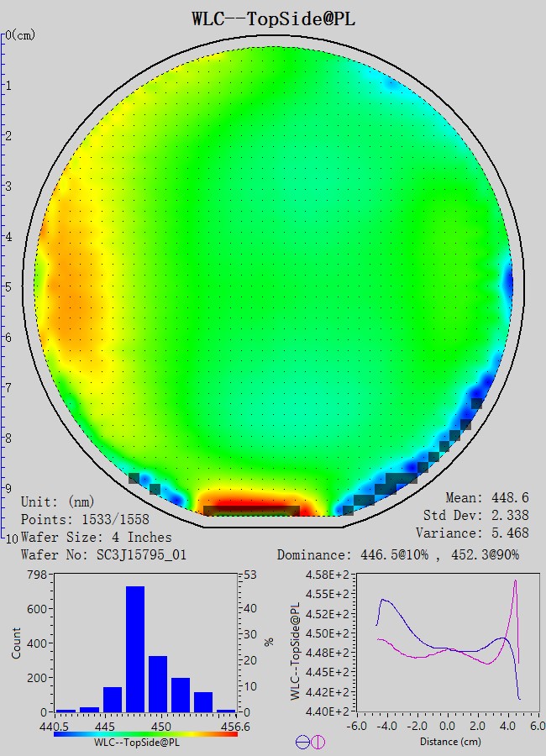This screenshot has height=756, width=546.
Task: Click the Variance 5.468 readout
Action: coord(472,533)
